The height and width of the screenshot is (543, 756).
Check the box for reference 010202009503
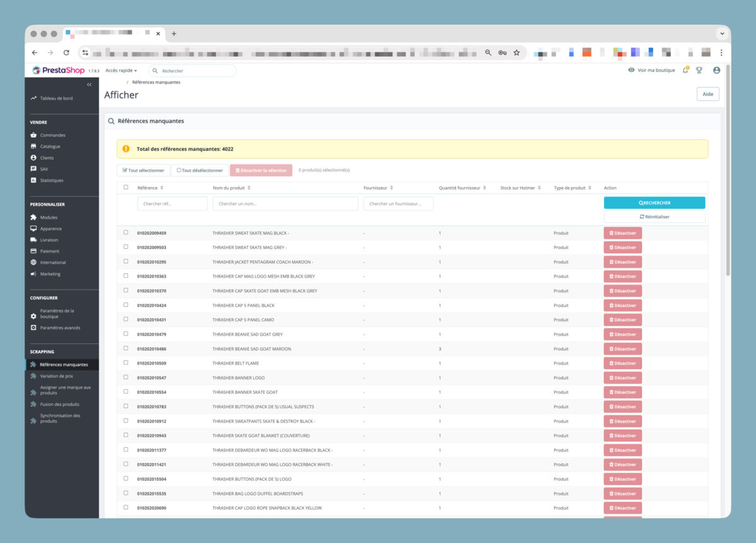126,247
